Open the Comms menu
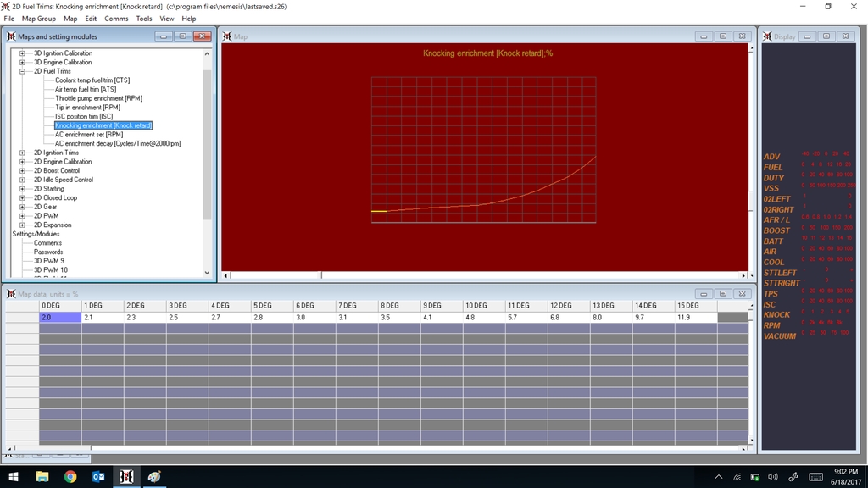 [x=116, y=19]
